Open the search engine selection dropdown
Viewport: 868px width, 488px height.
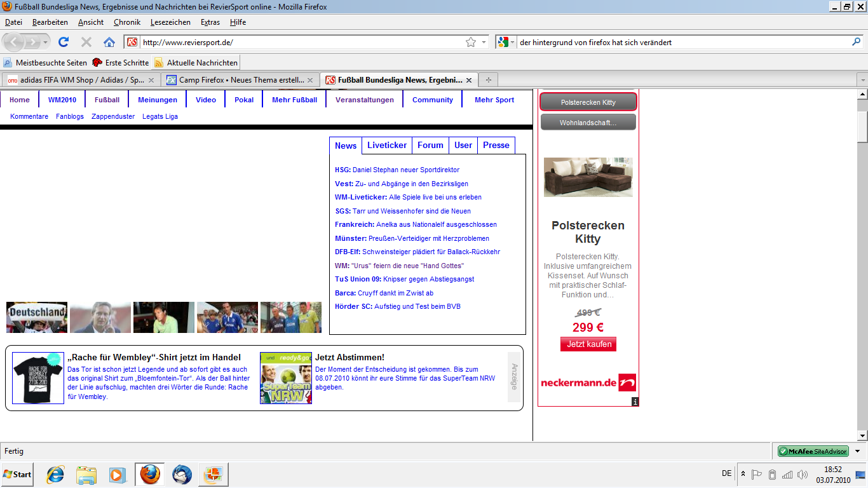(x=512, y=42)
